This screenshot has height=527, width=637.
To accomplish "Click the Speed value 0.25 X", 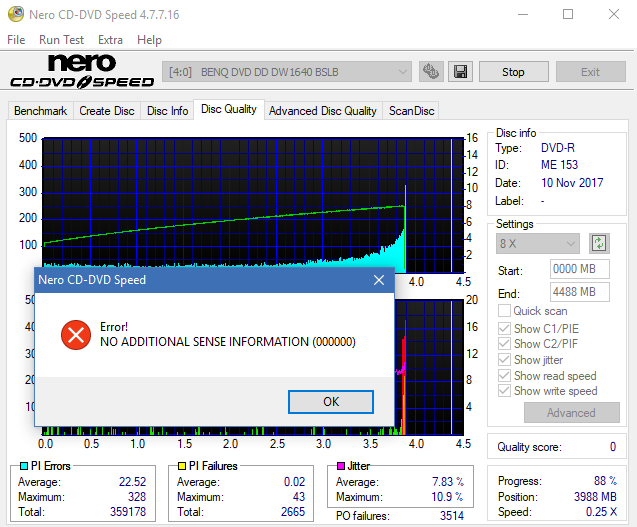I will pos(601,512).
